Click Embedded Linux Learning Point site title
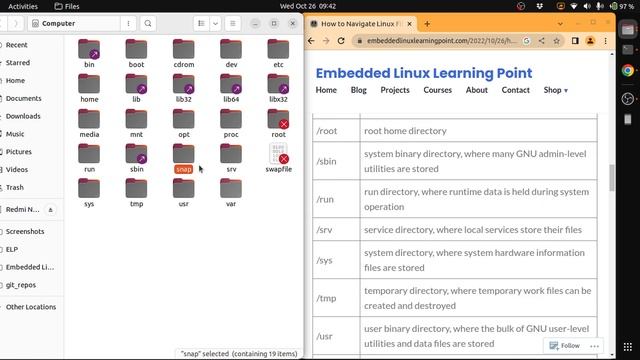Viewport: 640px width, 360px height. pos(424,73)
